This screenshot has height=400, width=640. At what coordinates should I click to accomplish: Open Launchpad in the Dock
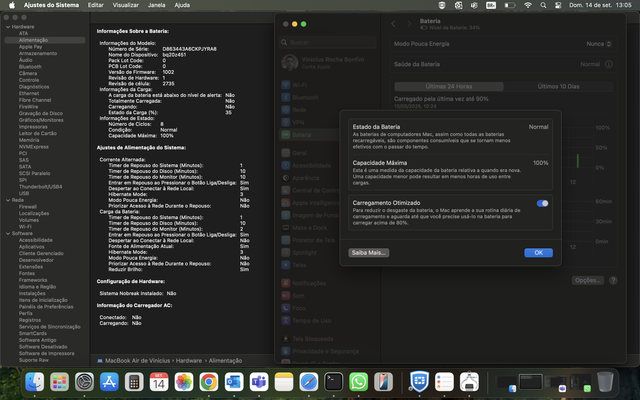(60, 382)
